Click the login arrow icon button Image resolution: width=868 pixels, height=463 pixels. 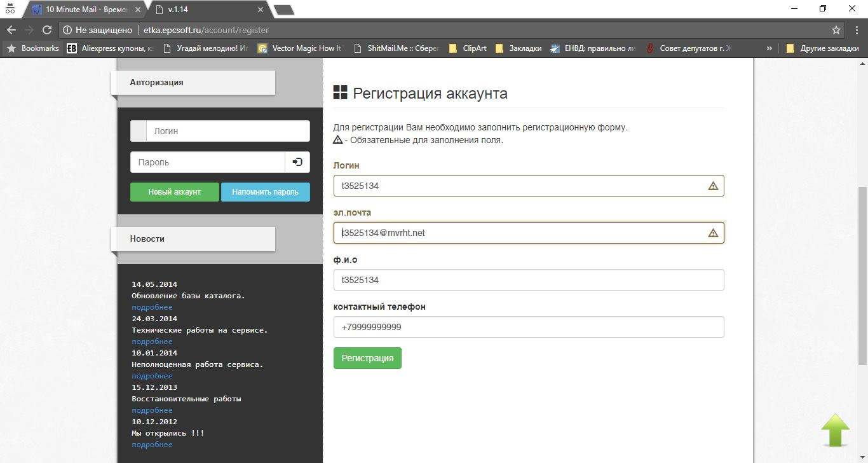tap(297, 162)
